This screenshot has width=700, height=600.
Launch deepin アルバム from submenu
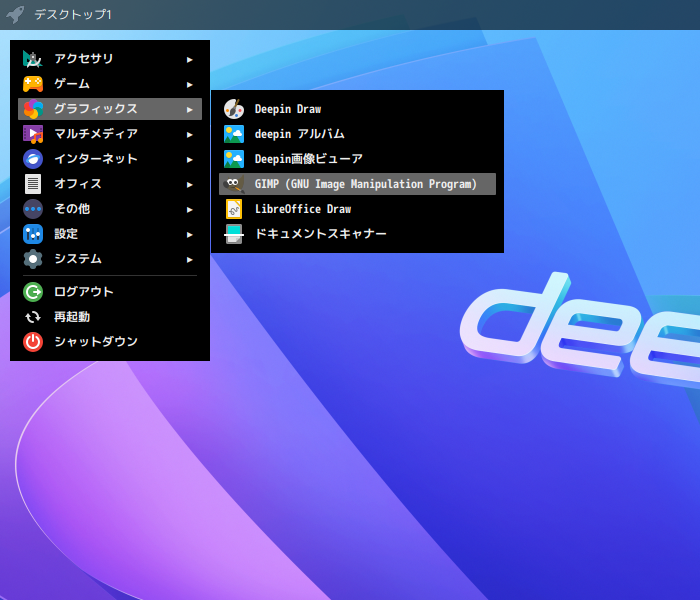click(x=357, y=134)
